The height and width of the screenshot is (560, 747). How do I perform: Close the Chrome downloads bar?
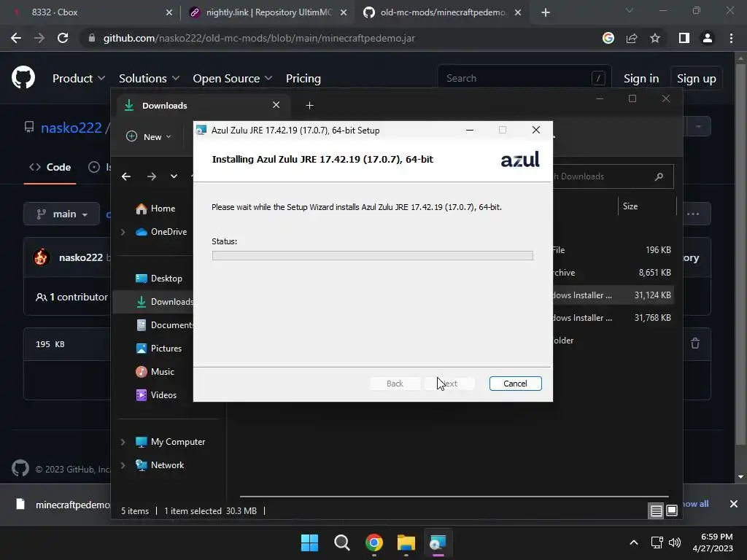click(x=734, y=504)
